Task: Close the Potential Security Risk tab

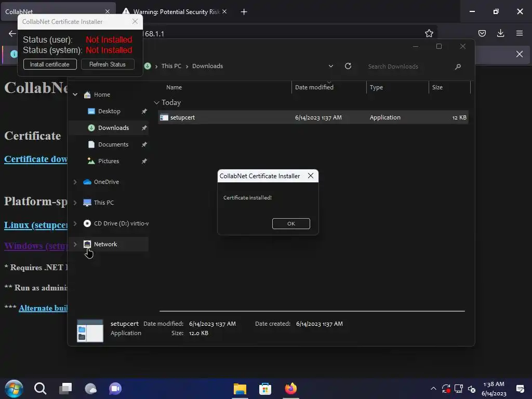Action: (224, 11)
